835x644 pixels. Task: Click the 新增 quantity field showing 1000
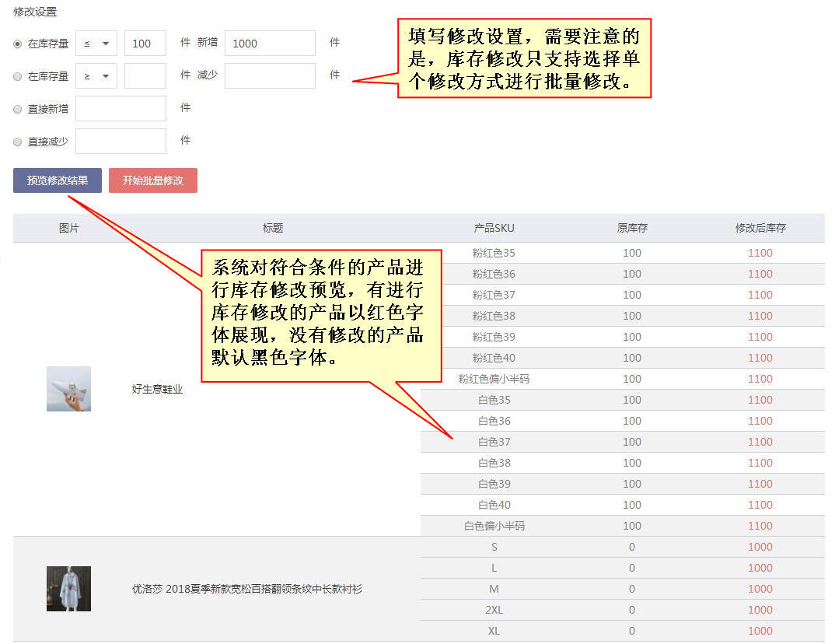click(x=270, y=43)
